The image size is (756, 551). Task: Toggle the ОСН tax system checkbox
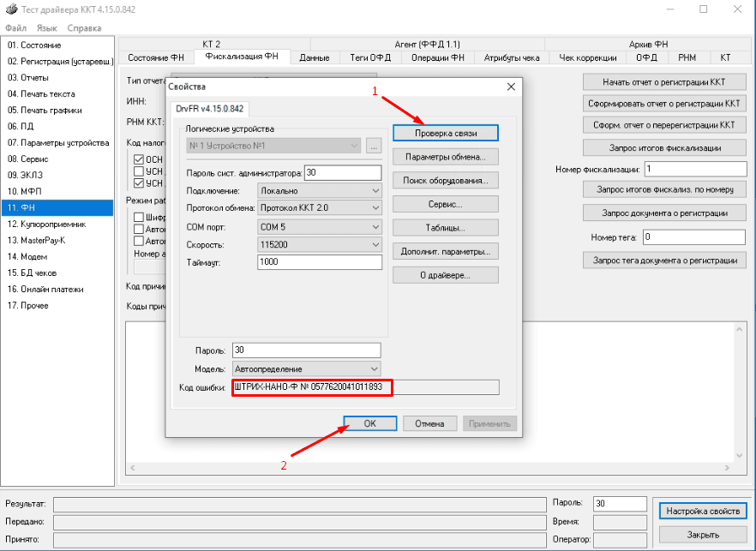[x=139, y=159]
